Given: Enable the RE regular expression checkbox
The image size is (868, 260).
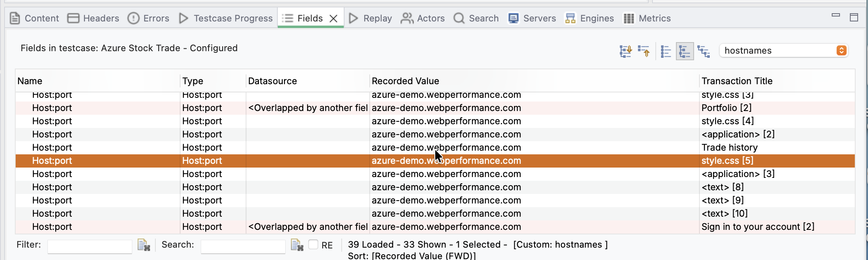Looking at the screenshot, I should pos(313,244).
